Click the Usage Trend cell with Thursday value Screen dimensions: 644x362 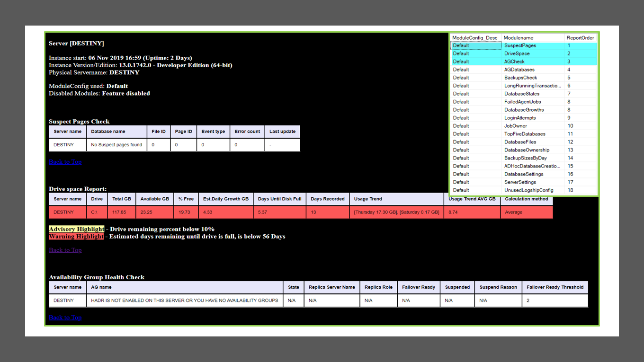396,212
